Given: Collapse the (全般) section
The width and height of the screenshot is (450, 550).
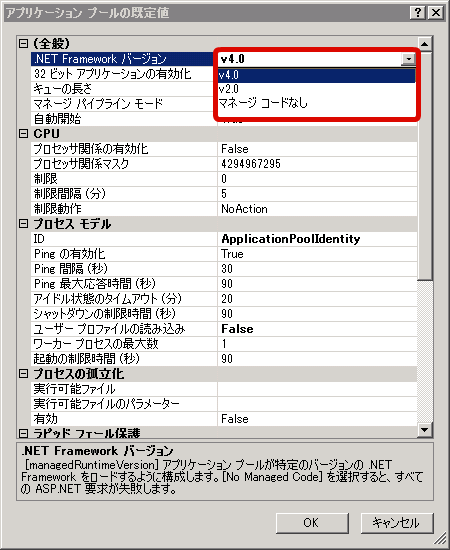Looking at the screenshot, I should point(23,43).
